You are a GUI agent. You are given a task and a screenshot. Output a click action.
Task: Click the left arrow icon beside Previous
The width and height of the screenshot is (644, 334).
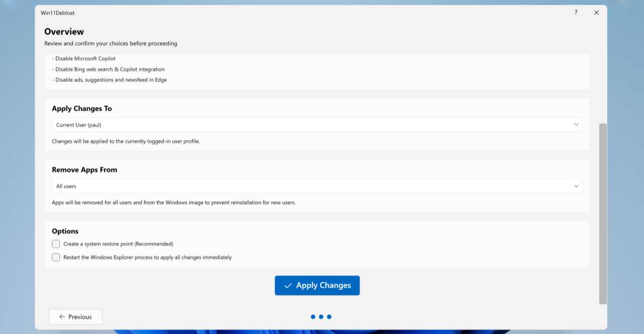tap(62, 317)
